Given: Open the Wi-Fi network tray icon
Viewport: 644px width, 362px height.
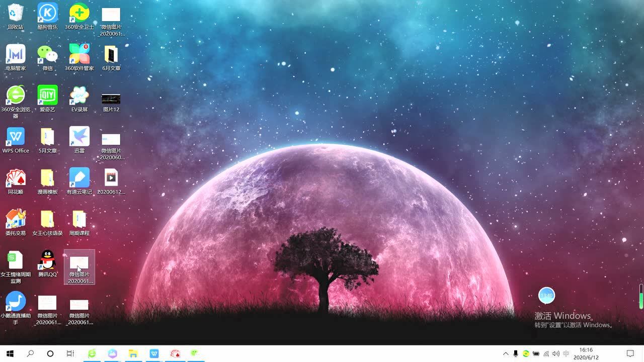Looking at the screenshot, I should (546, 353).
